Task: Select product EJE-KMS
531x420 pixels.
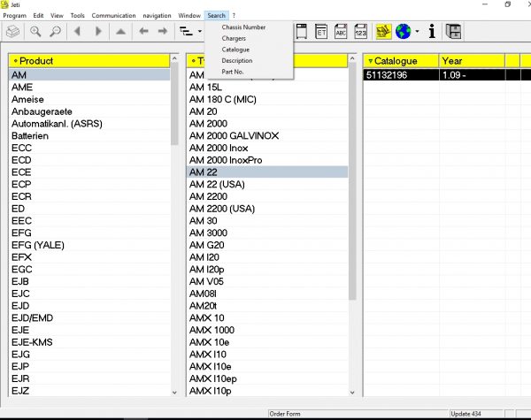Action: (x=89, y=342)
